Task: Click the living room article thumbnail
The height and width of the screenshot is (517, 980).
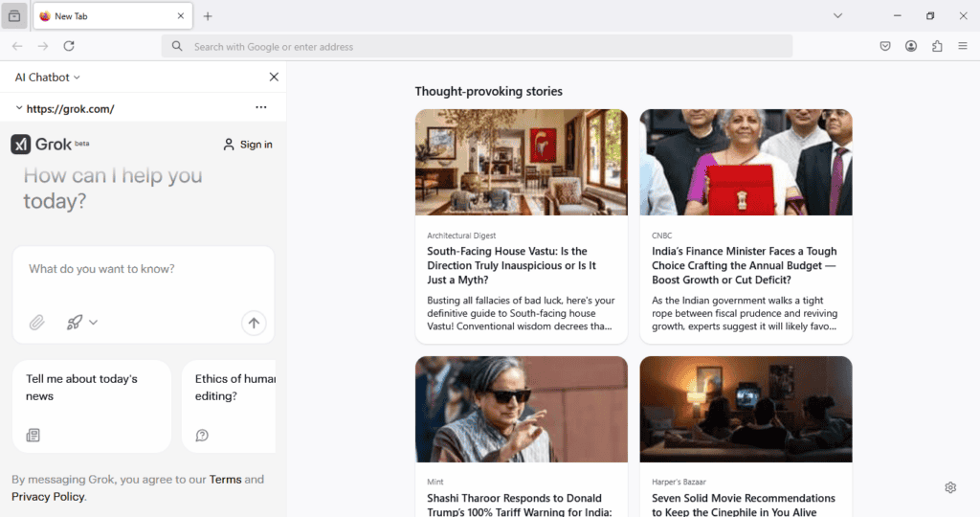Action: pyautogui.click(x=522, y=163)
